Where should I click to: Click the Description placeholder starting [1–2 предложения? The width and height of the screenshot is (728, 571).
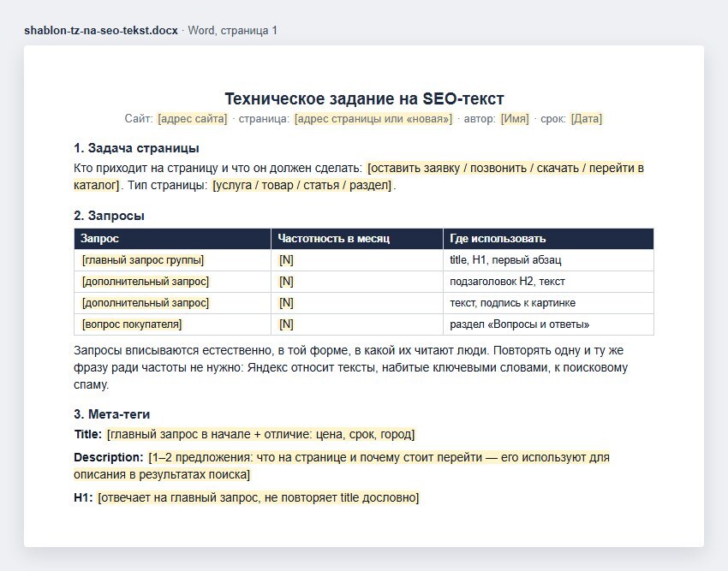pos(342,466)
